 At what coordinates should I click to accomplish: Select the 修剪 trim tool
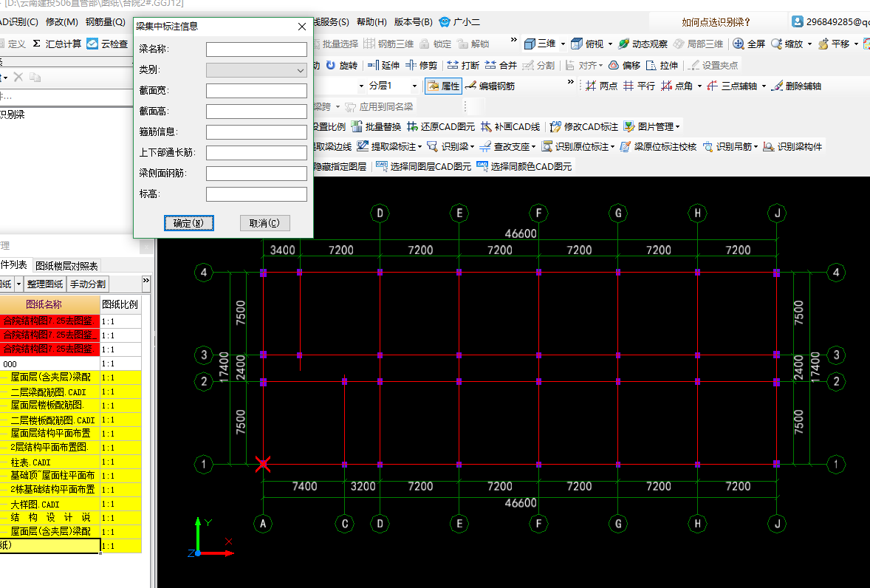pyautogui.click(x=421, y=65)
